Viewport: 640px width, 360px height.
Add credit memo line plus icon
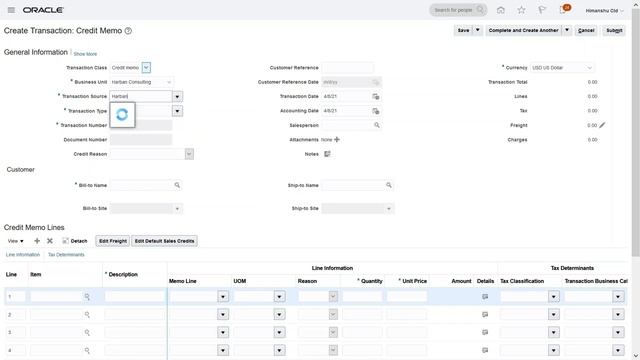pos(37,241)
